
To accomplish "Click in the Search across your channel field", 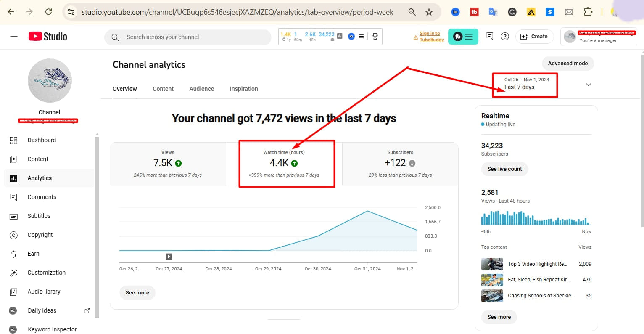I will (x=189, y=37).
